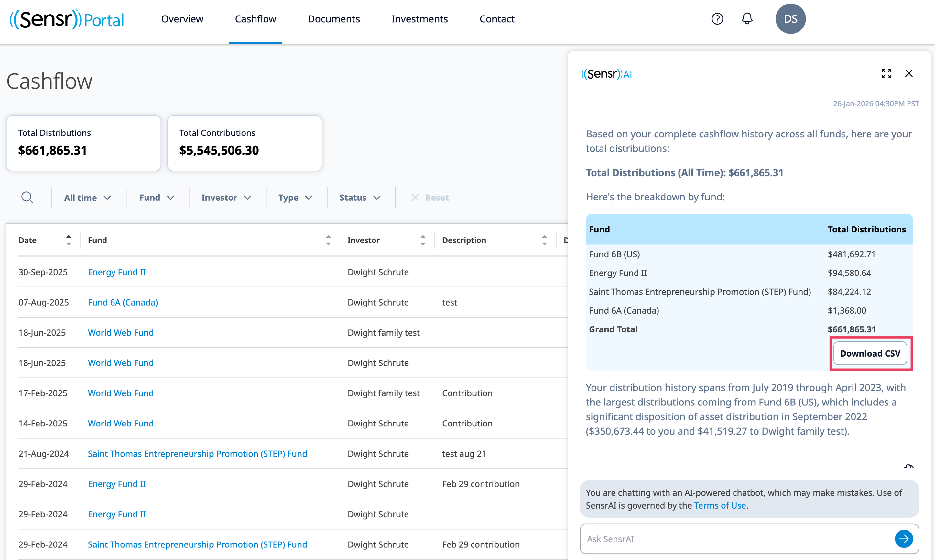Open the DS user avatar menu
Viewport: 935px width, 560px height.
tap(790, 19)
